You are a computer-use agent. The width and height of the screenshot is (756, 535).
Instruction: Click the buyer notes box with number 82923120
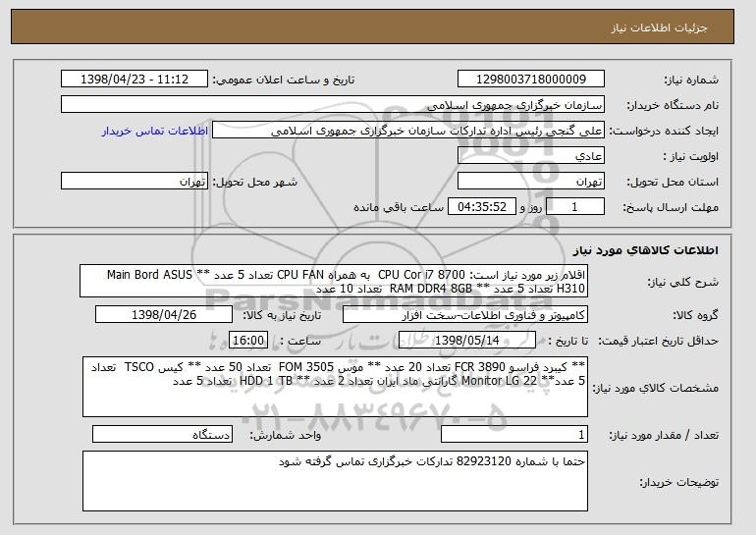pos(335,481)
